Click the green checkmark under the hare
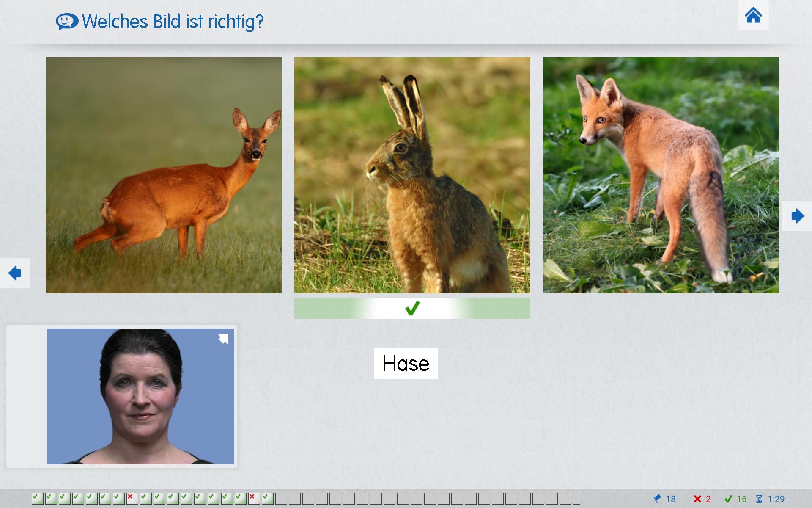This screenshot has width=812, height=508. (412, 308)
